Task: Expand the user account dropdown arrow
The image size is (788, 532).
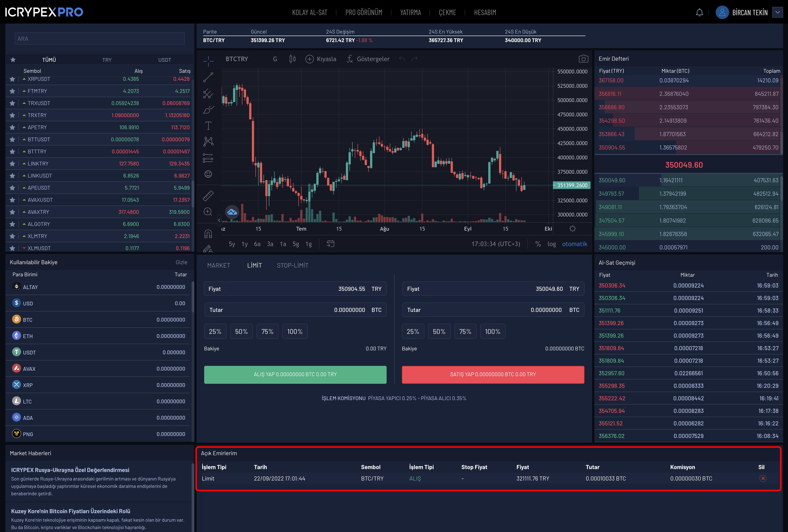Action: [777, 13]
